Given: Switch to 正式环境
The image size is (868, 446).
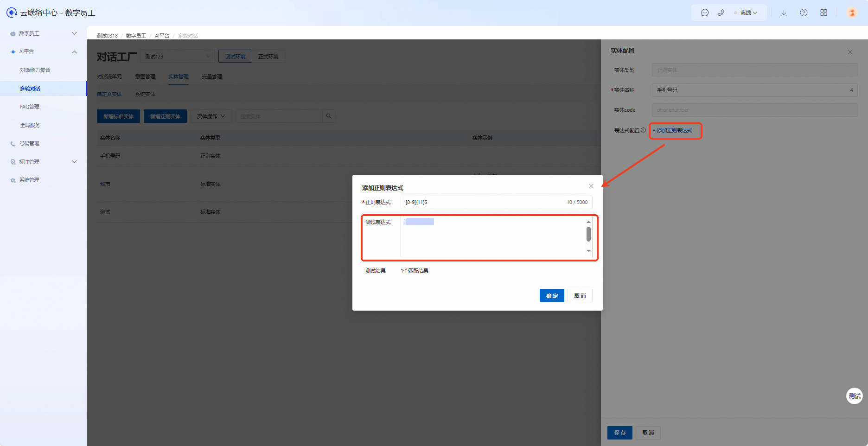Looking at the screenshot, I should (x=268, y=57).
